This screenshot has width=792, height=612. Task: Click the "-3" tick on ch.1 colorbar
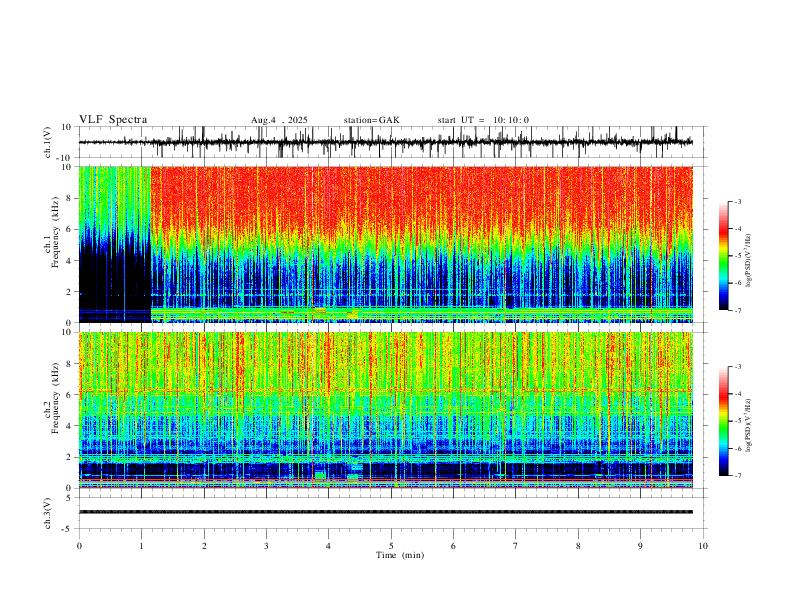[737, 201]
